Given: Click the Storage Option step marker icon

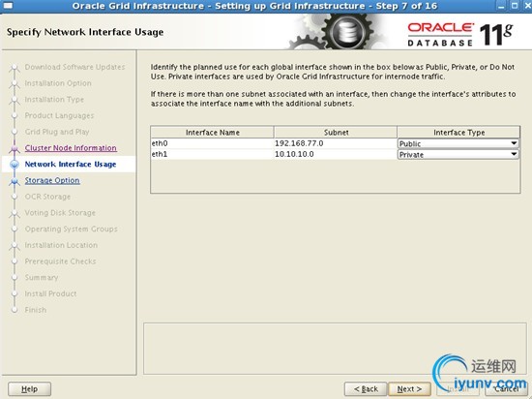Looking at the screenshot, I should point(15,181).
